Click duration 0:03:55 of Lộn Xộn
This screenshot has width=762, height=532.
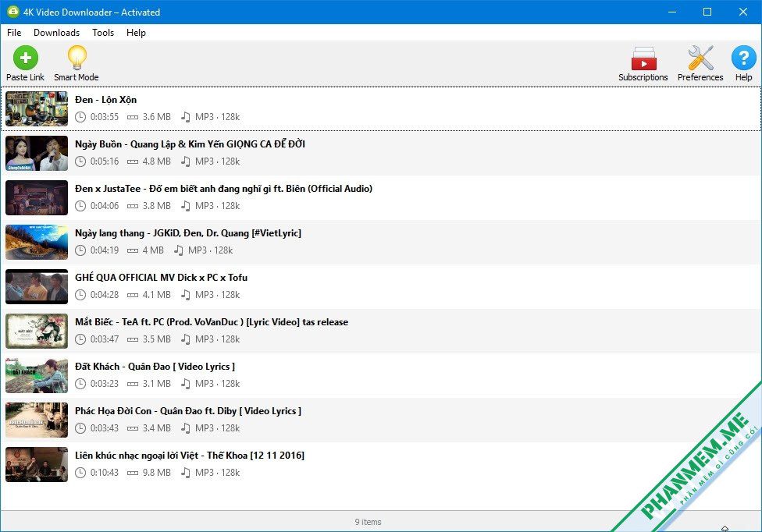coord(105,117)
